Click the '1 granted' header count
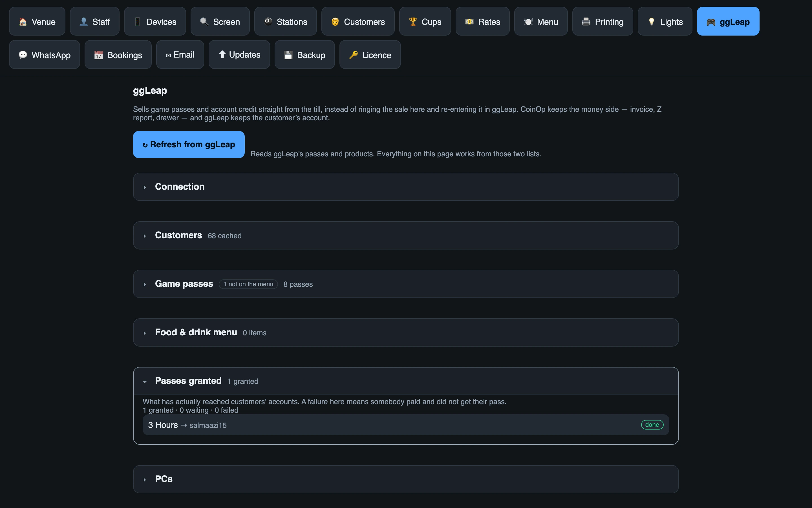This screenshot has width=812, height=508. (242, 381)
